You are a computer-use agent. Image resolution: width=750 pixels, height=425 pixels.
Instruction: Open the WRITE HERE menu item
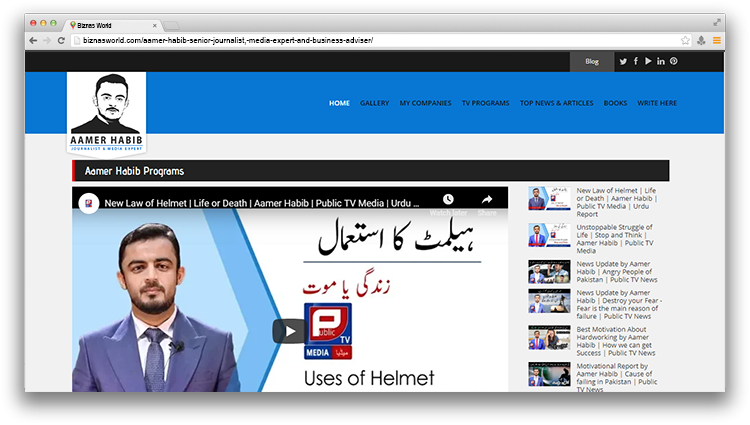pos(657,103)
